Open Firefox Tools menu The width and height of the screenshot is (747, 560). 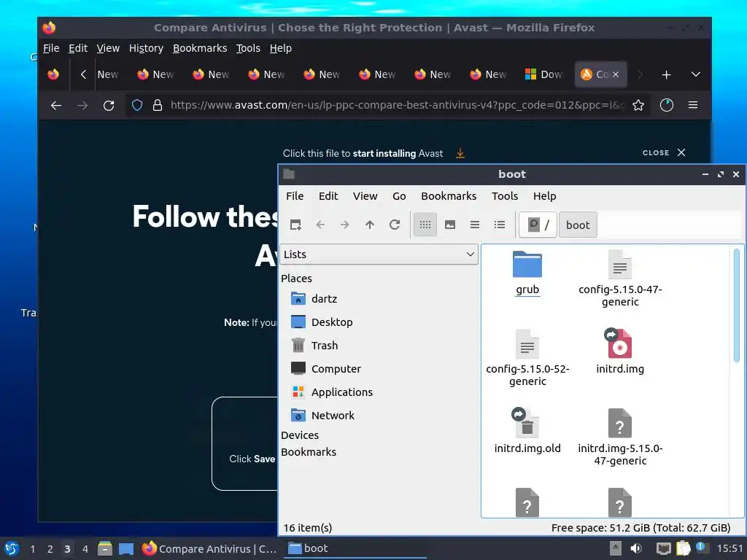coord(248,48)
